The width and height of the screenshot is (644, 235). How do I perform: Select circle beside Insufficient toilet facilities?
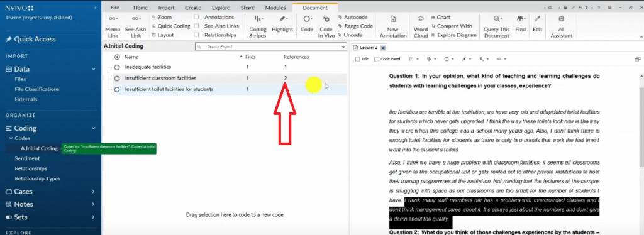pos(117,89)
